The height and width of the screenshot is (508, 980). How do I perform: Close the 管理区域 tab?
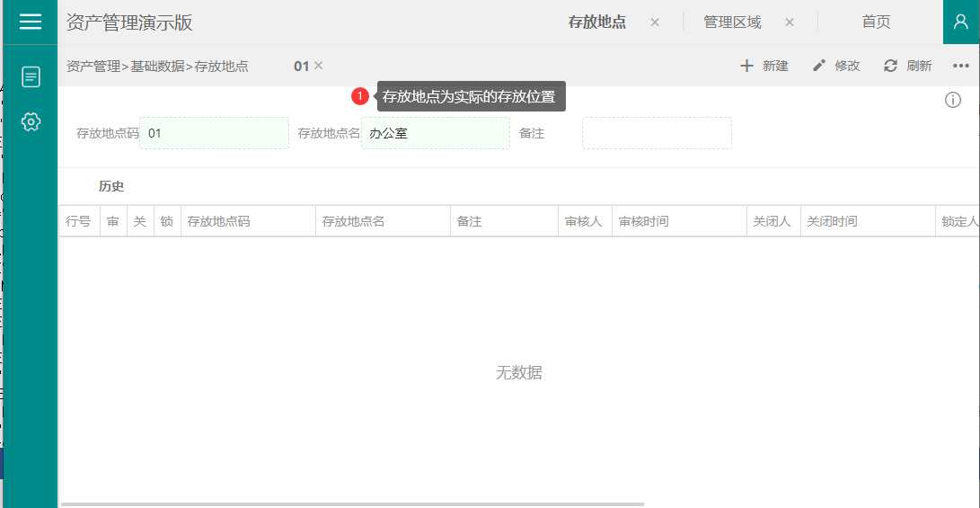(790, 22)
